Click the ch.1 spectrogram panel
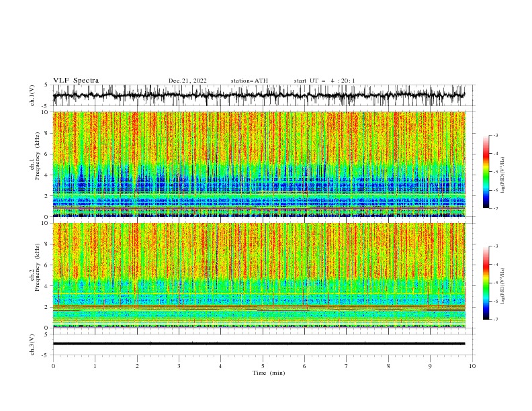The height and width of the screenshot is (411, 532). pos(259,164)
